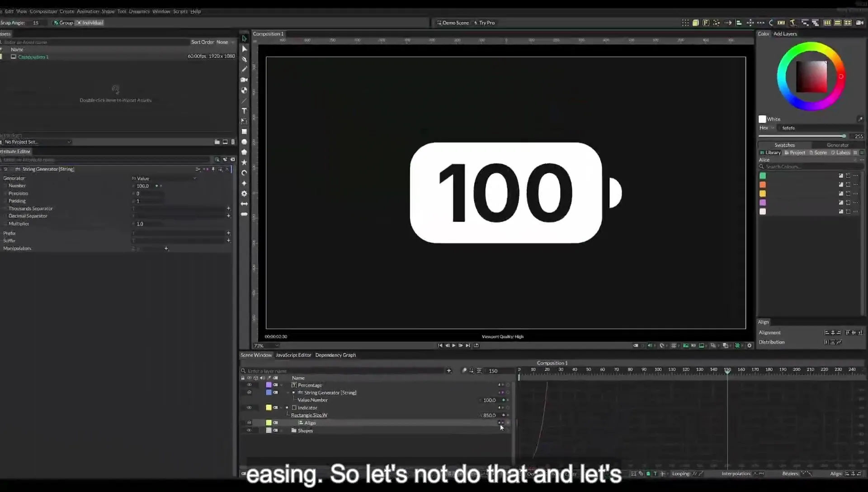Select the Arc shape tool
Screen dimensions: 868x492
coord(244,173)
